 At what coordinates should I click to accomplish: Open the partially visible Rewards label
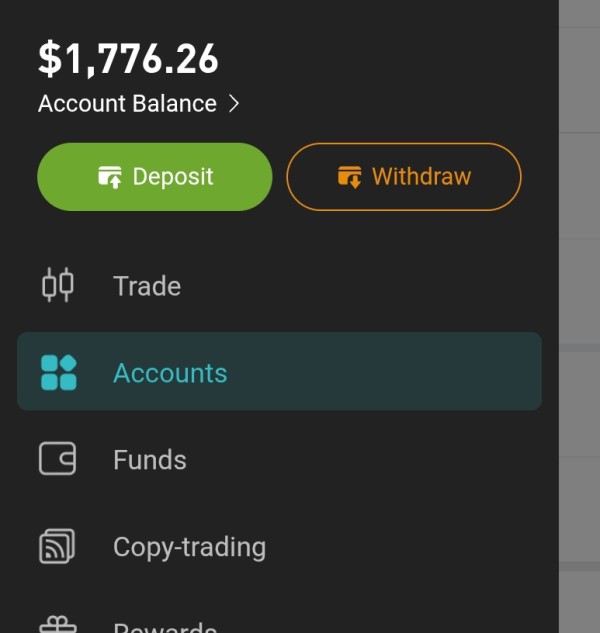click(165, 628)
